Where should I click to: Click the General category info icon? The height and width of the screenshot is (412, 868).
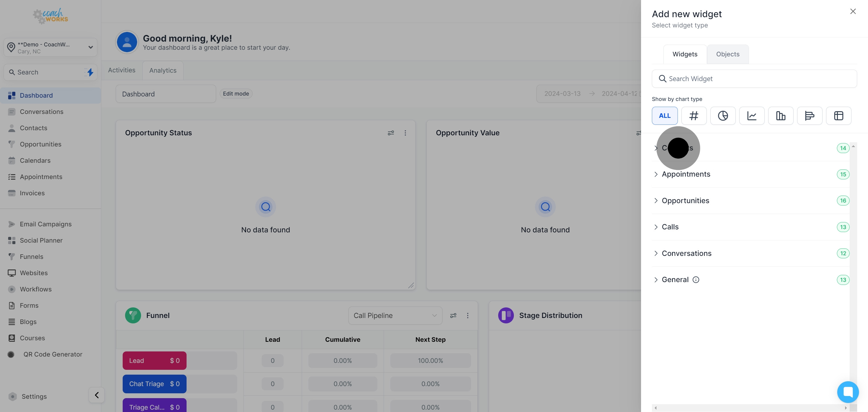point(696,280)
